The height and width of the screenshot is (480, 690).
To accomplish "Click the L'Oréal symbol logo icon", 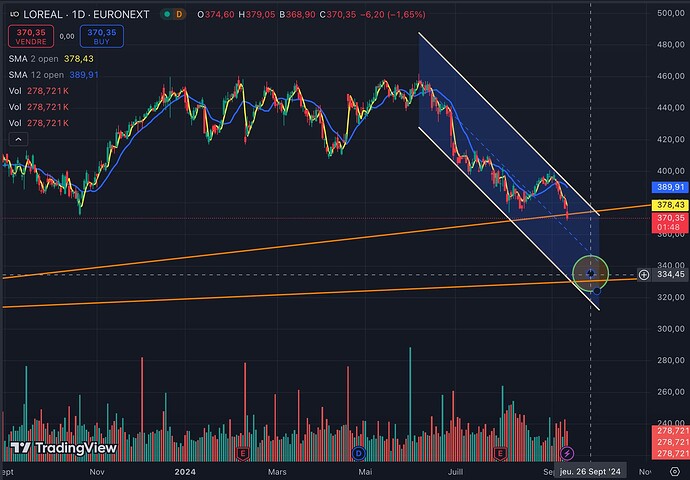I will 11,13.
